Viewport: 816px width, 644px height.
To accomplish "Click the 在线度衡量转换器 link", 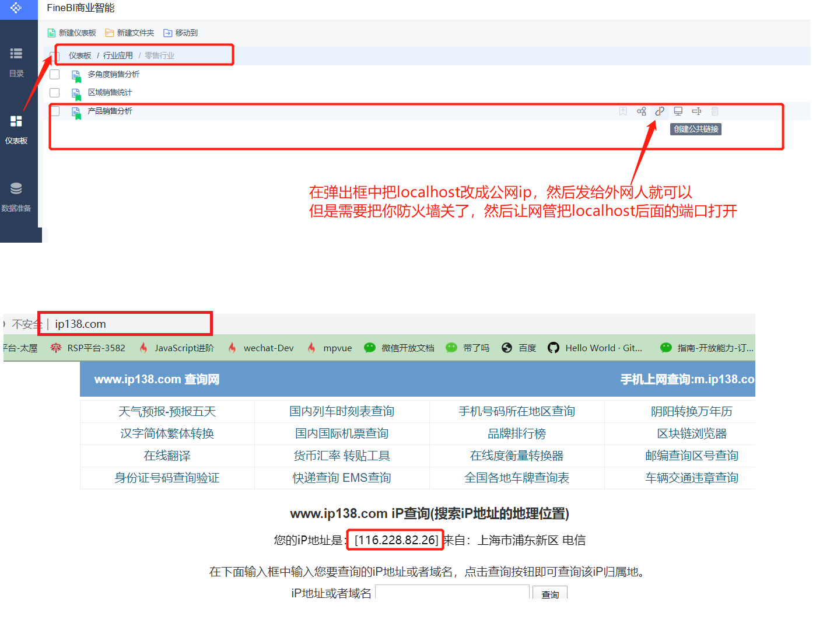I will click(517, 456).
